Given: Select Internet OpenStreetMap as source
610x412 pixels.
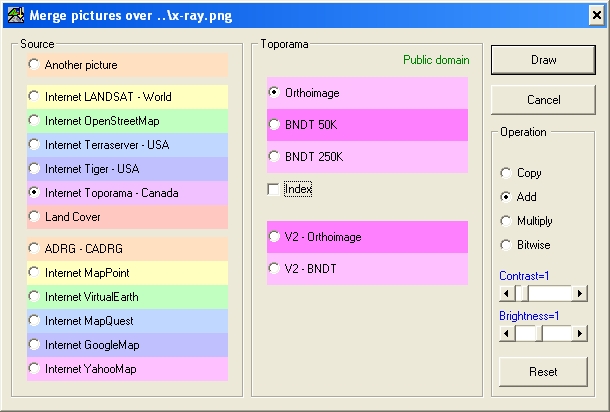Looking at the screenshot, I should 127,121.
